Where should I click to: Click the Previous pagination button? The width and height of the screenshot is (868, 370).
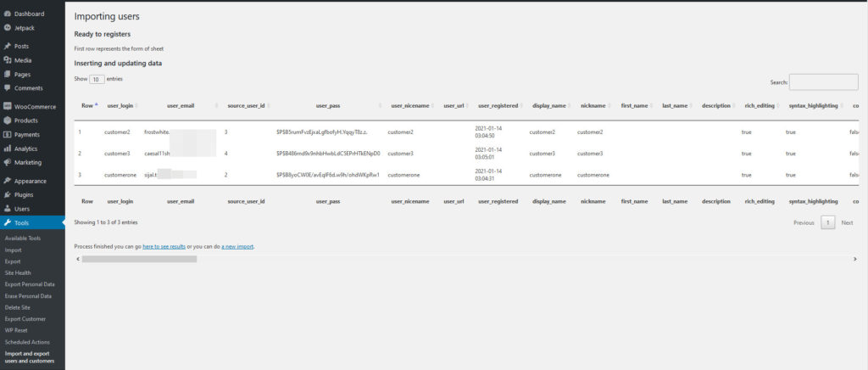coord(804,222)
